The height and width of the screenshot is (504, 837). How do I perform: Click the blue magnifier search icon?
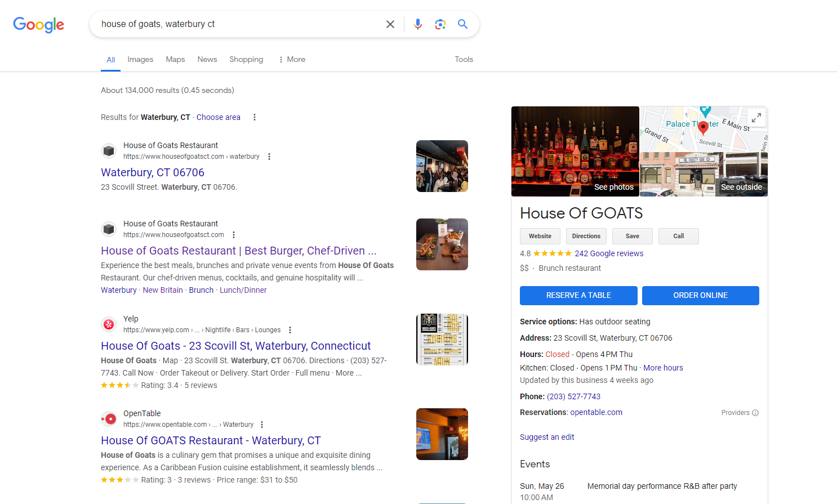tap(463, 24)
